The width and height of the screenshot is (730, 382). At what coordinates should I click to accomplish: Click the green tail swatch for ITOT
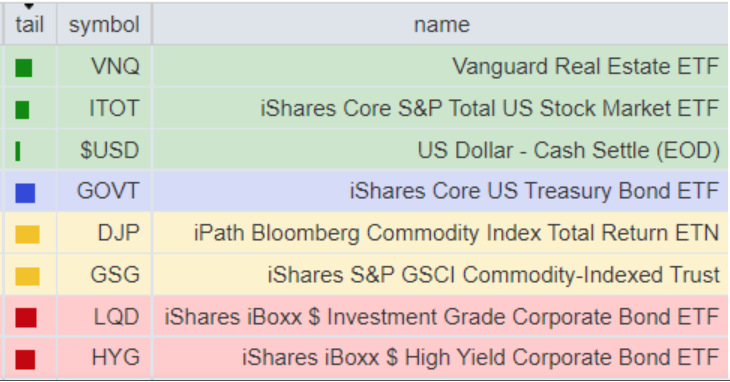click(x=22, y=110)
